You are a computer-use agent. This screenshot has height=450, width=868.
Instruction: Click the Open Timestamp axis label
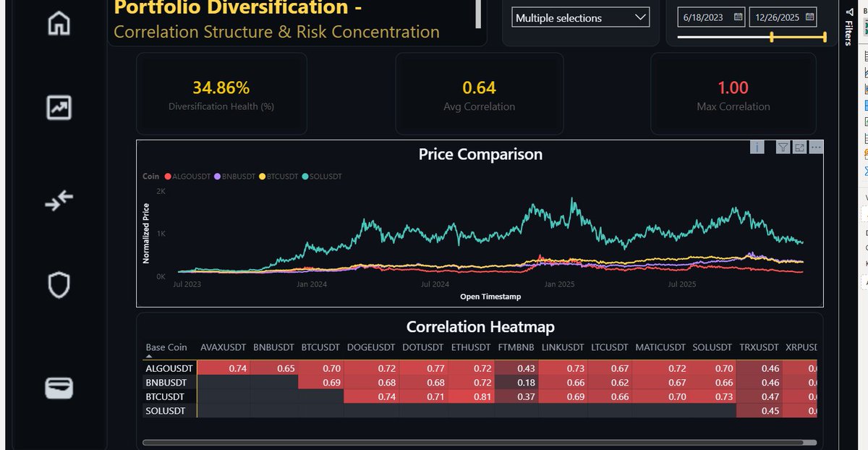point(490,297)
